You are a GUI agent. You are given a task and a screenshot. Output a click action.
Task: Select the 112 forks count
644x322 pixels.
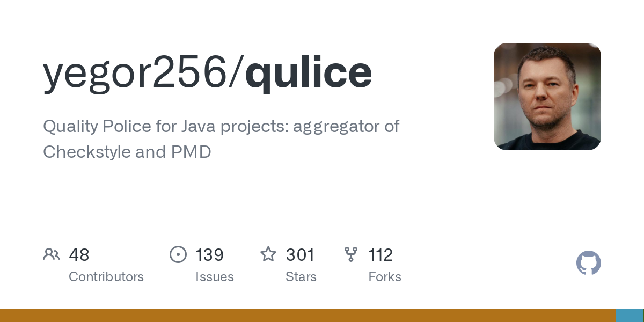click(x=380, y=254)
